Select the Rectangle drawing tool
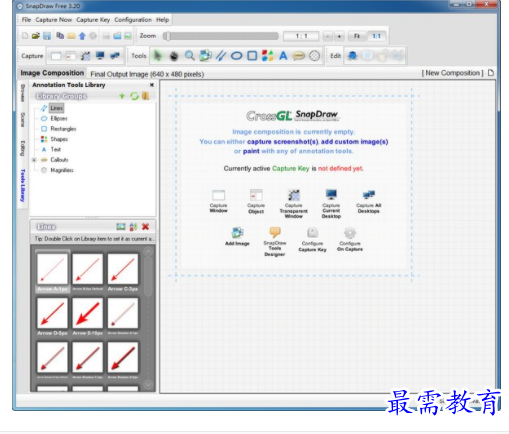 (x=252, y=56)
